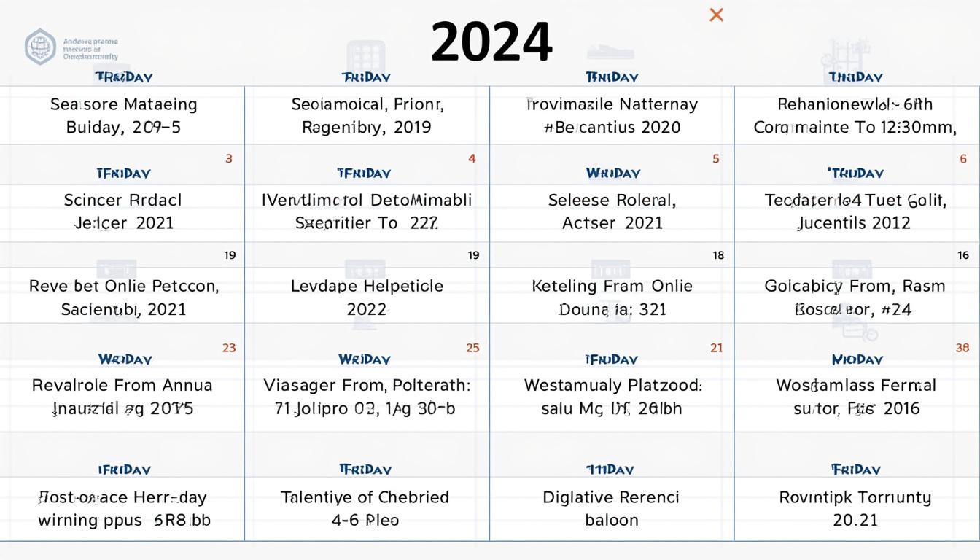The width and height of the screenshot is (980, 560).
Task: Open the 'Scincer Rrdacl' 2021 event
Action: (x=123, y=211)
